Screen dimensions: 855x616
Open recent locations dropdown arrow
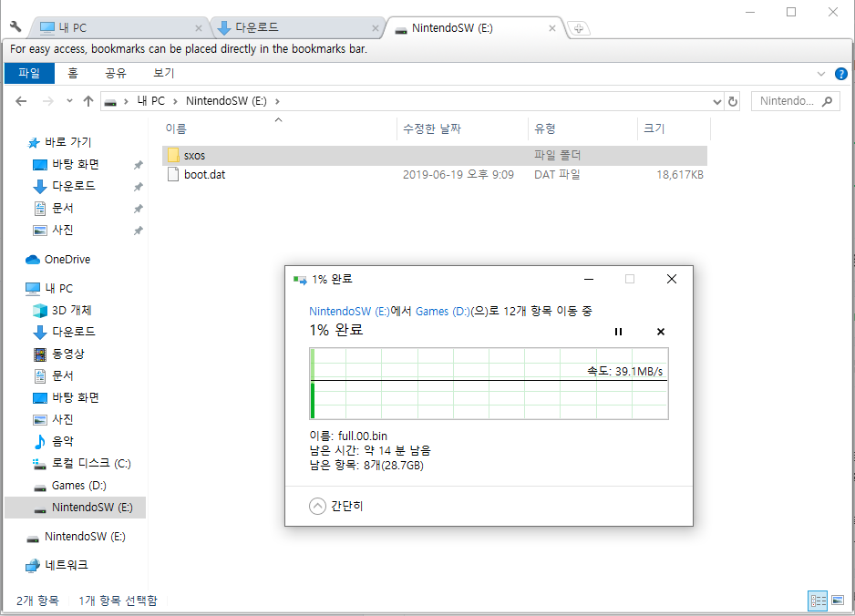(69, 101)
